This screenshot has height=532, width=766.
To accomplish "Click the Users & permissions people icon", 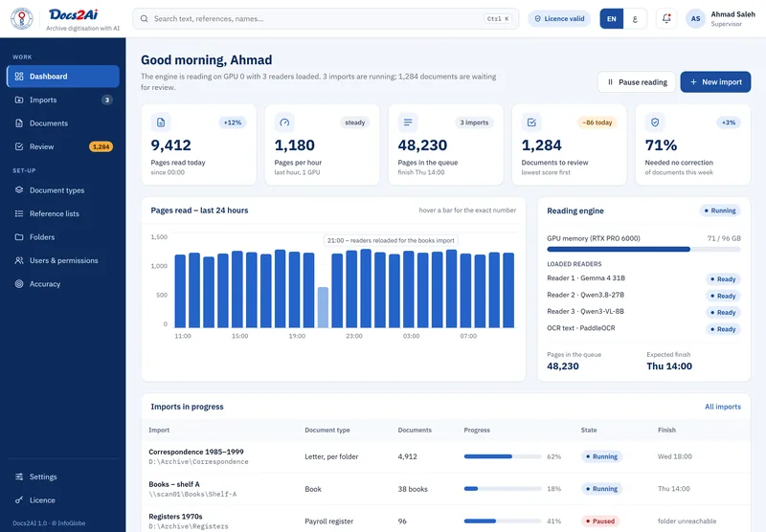I will [19, 260].
